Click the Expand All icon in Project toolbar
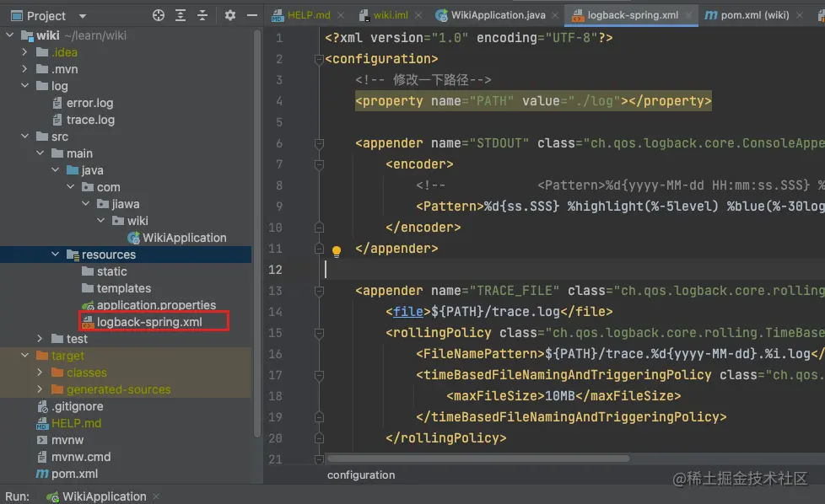The height and width of the screenshot is (504, 825). click(x=181, y=15)
